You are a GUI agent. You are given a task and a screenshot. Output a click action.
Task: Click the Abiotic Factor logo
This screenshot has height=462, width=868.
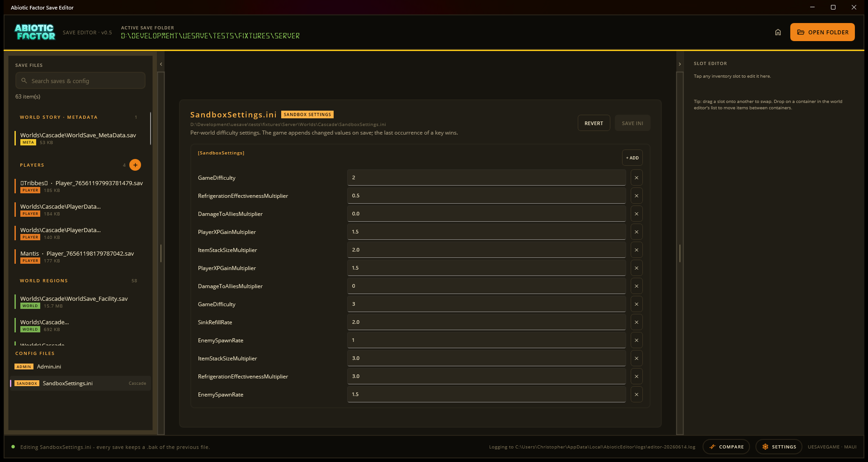tap(35, 32)
